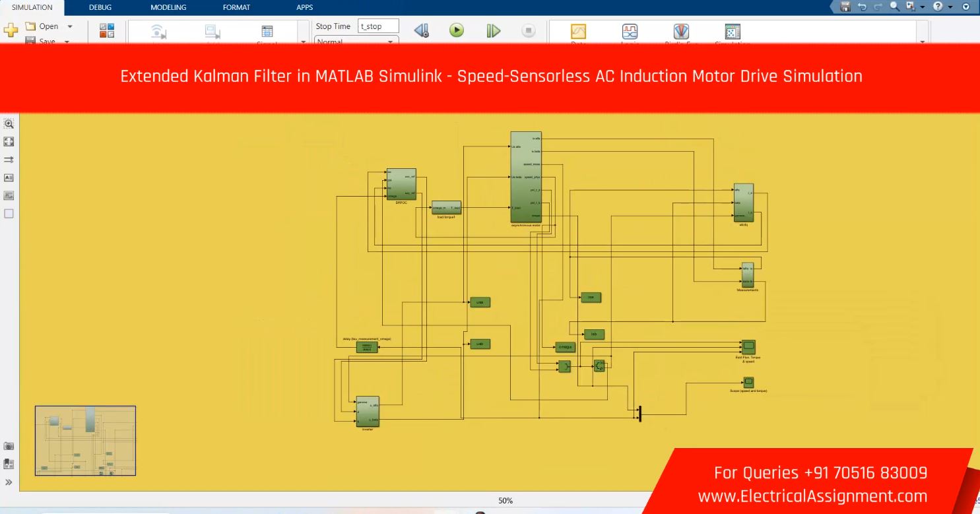Open the Data Inspector icon
980x514 pixels.
pos(578,32)
